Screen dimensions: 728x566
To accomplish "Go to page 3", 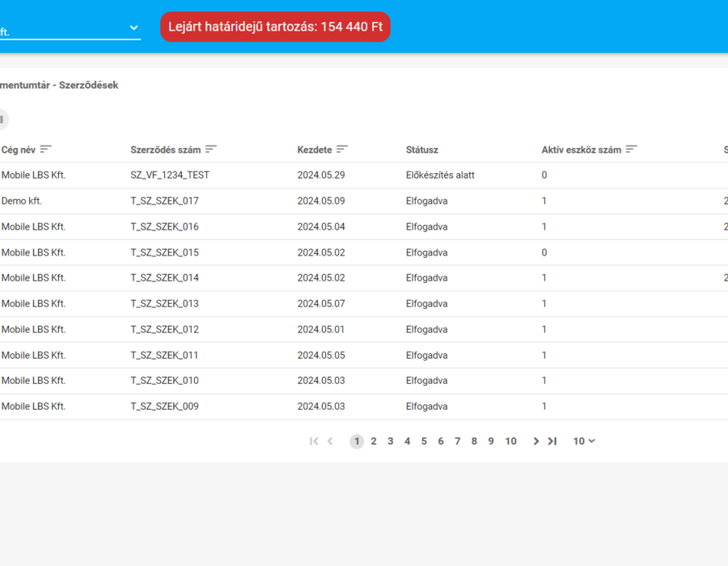I will pos(391,441).
